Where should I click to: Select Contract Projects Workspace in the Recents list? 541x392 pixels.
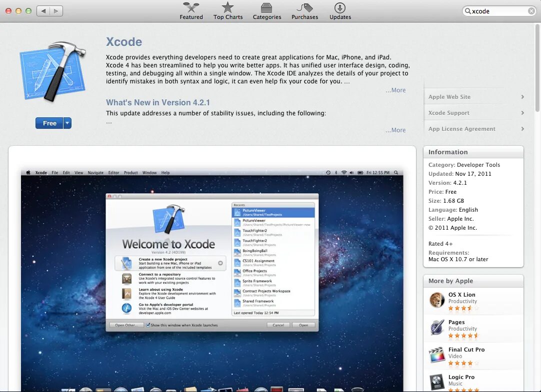[273, 293]
